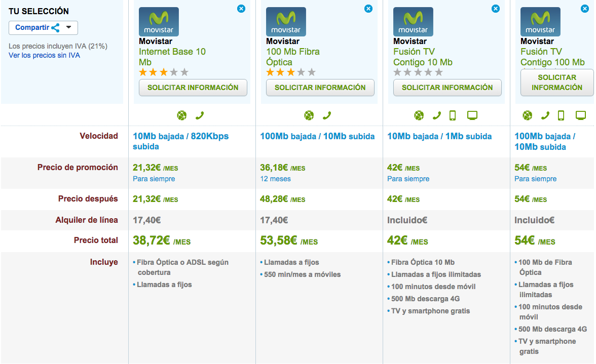Image resolution: width=596 pixels, height=364 pixels.
Task: Click Precio después value 48,28€ /MES
Action: click(x=282, y=199)
